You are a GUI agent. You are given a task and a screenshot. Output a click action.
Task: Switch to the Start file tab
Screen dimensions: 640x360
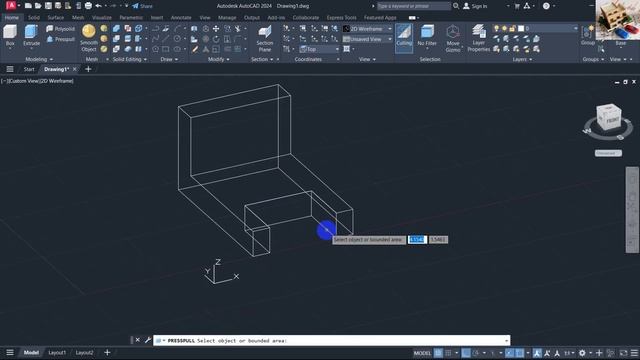(29, 69)
